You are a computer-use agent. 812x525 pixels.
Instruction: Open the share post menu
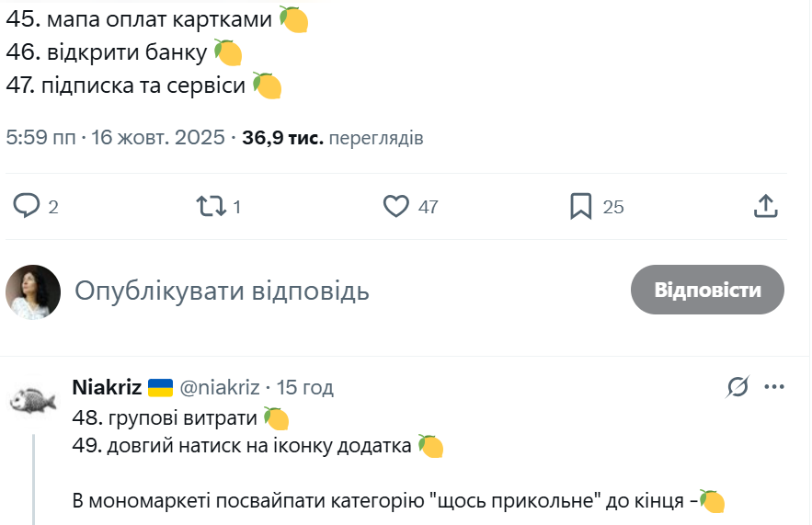766,206
